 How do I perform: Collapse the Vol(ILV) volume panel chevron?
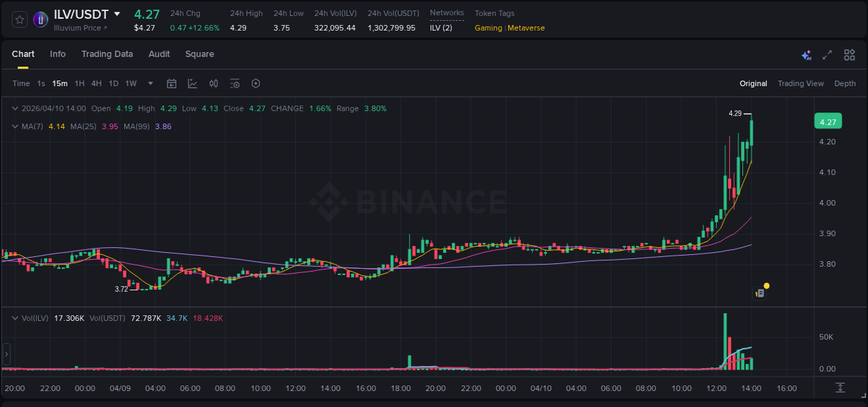point(15,317)
